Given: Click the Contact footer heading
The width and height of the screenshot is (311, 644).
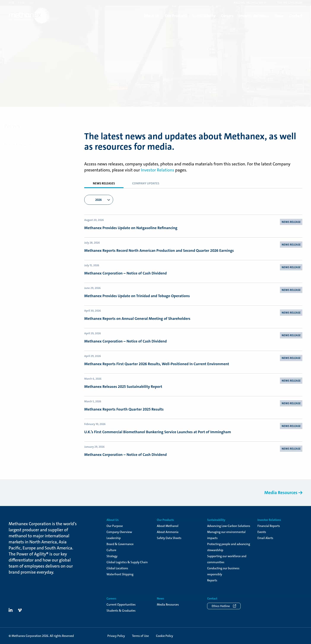Looking at the screenshot, I should point(212,598).
